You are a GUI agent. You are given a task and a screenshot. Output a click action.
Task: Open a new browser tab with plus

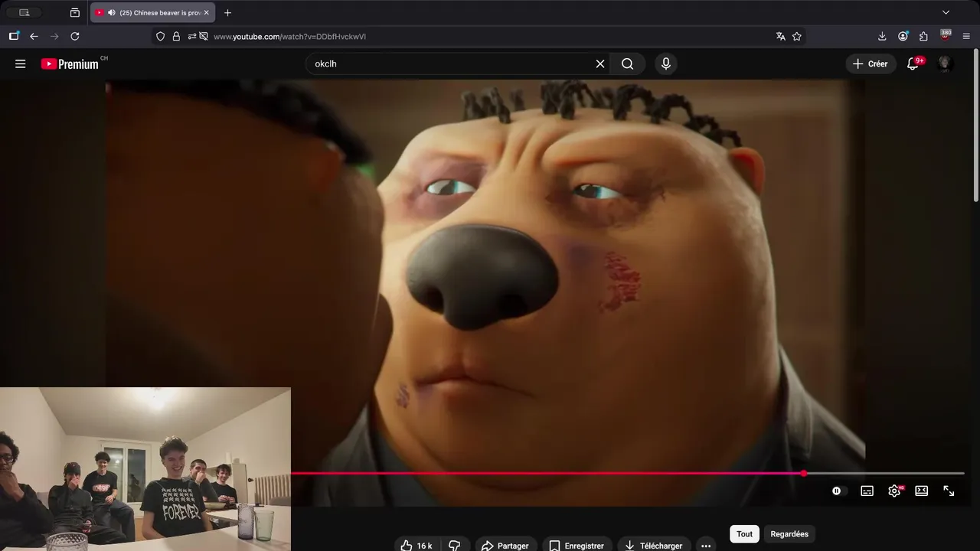click(227, 13)
